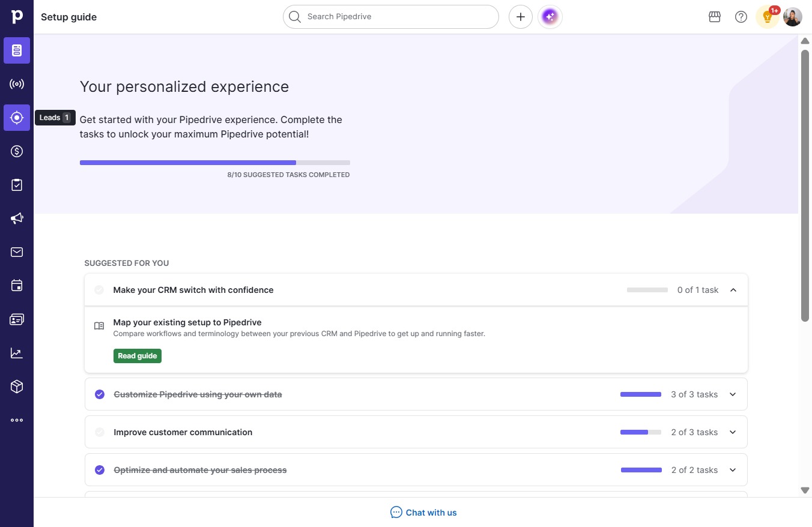Click the page vertical scrollbar thumb
812x527 pixels.
805,185
